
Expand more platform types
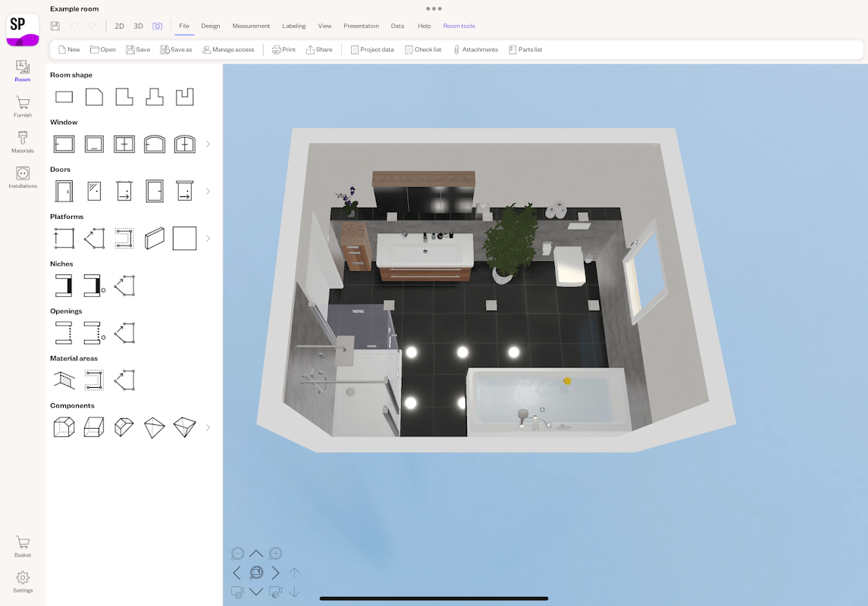tap(208, 239)
